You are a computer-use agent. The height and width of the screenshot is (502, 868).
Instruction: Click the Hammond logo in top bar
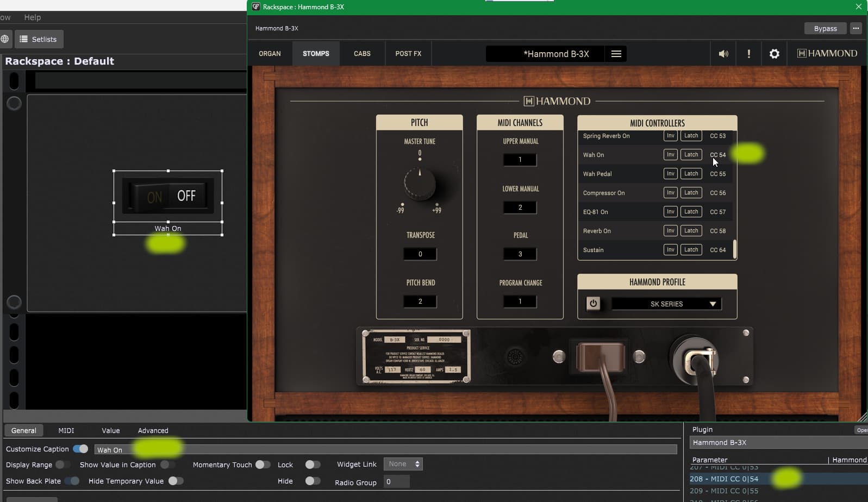click(827, 53)
